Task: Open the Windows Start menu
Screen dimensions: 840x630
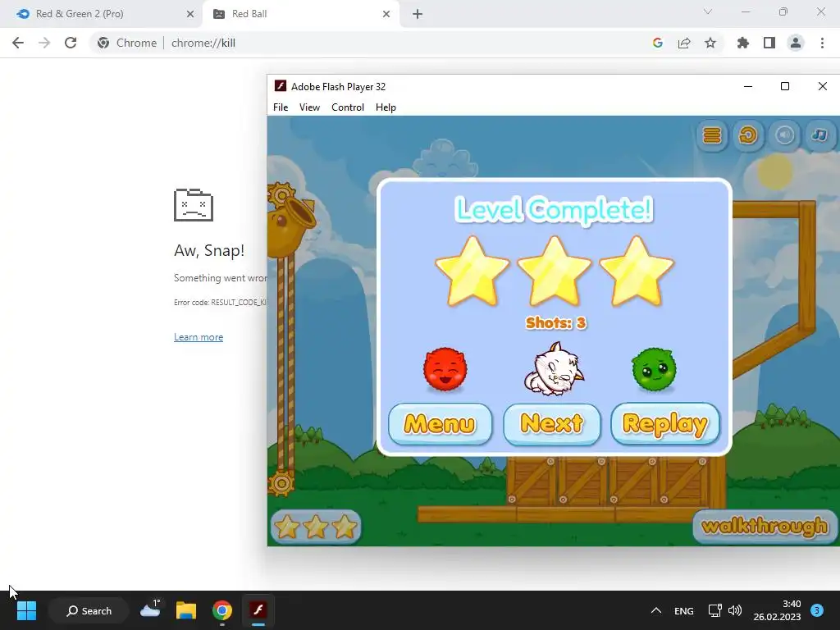Action: [x=26, y=610]
